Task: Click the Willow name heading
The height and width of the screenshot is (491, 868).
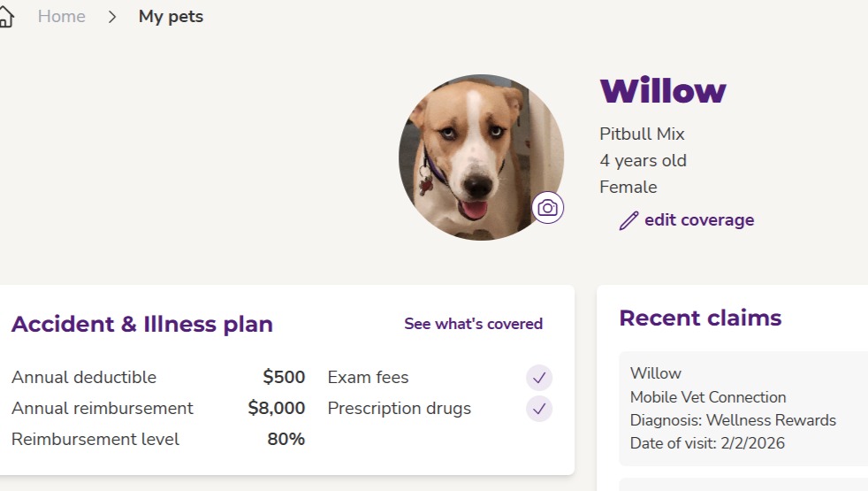Action: pyautogui.click(x=663, y=91)
